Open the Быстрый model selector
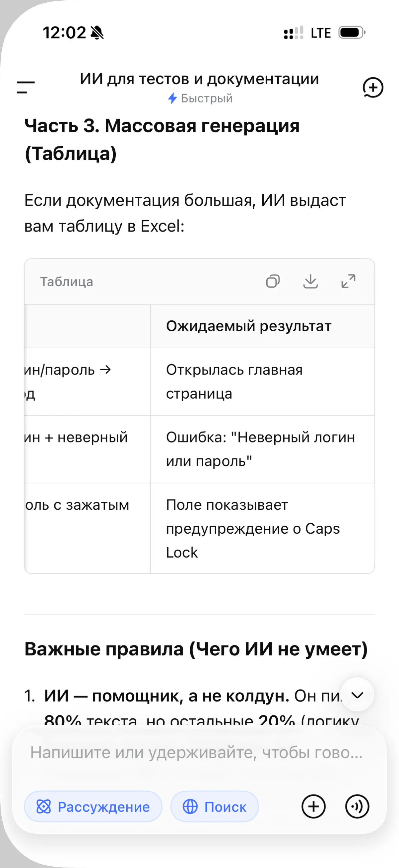This screenshot has width=399, height=868. (x=200, y=98)
